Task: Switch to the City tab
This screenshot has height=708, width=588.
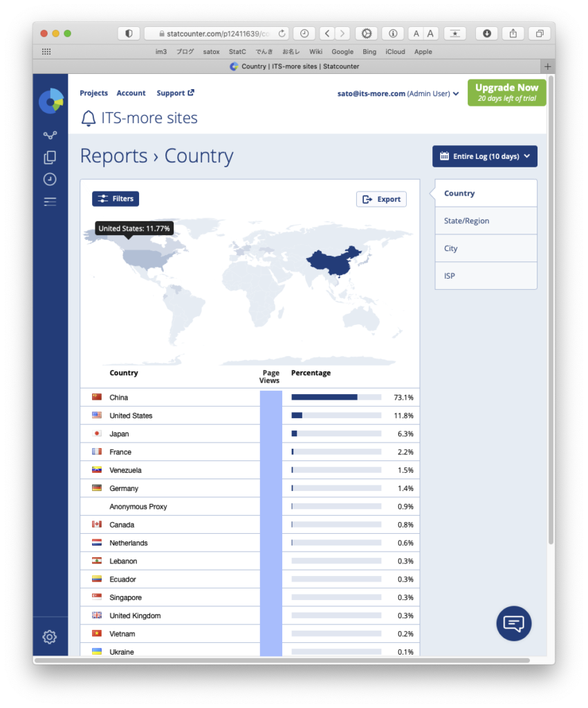Action: (x=486, y=248)
